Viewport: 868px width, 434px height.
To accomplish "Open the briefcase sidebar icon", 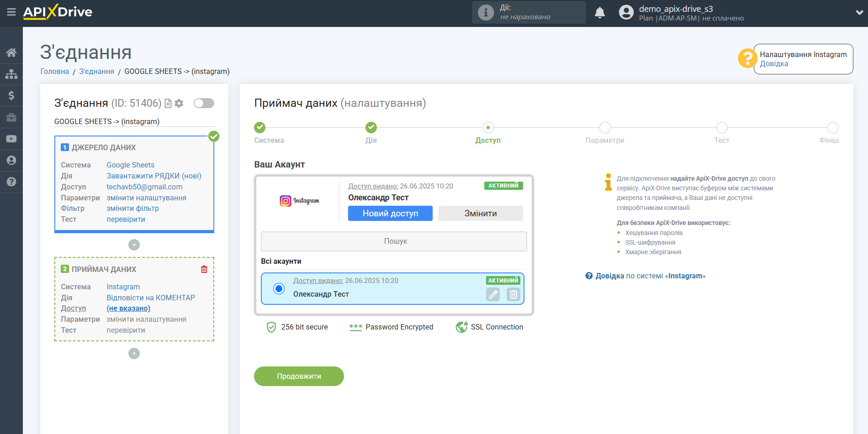I will pos(11,117).
